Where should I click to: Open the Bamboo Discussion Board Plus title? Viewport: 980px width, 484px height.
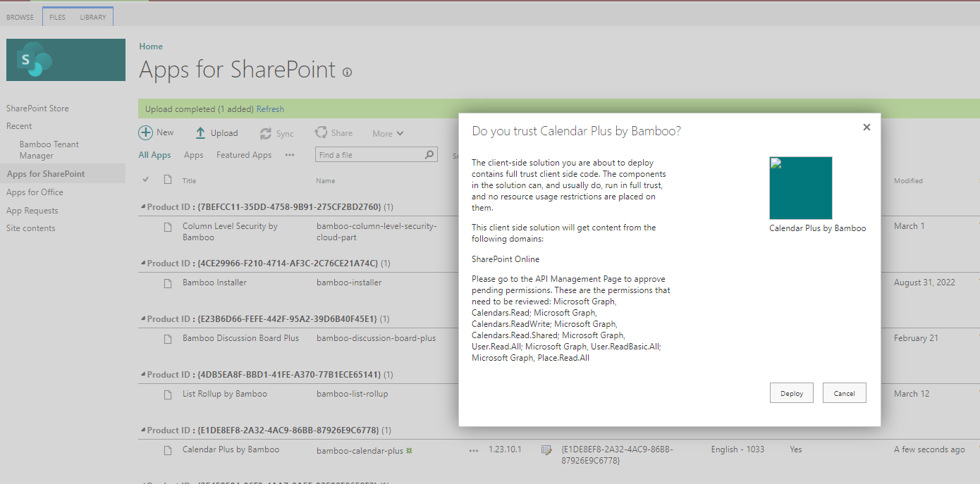[x=240, y=338]
